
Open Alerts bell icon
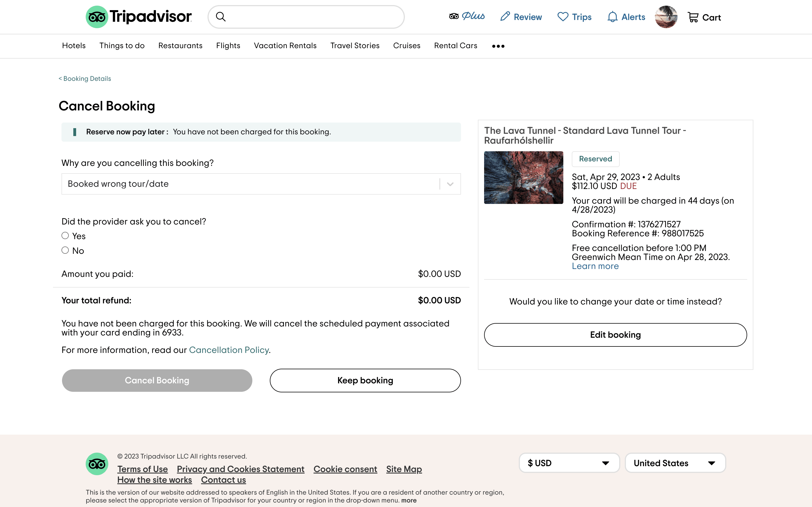click(x=612, y=17)
